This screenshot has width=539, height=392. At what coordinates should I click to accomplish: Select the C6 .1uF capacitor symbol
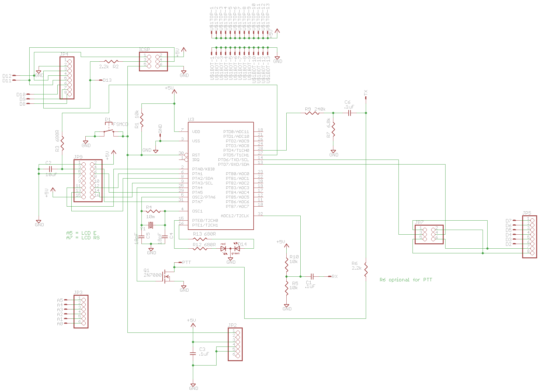tap(349, 113)
